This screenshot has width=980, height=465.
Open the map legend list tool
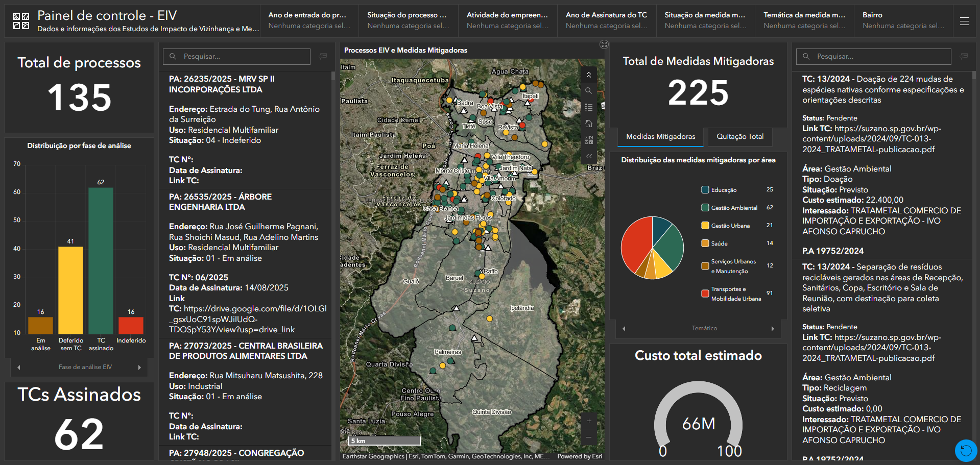(x=588, y=107)
